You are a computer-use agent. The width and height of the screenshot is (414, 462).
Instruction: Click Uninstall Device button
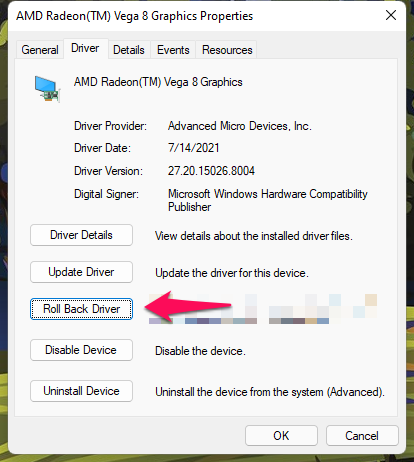point(81,391)
